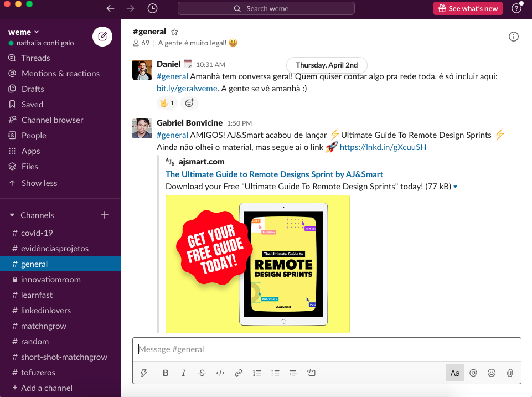532x397 pixels.
Task: Switch to short-shot-matchngrow channel
Action: 60,357
